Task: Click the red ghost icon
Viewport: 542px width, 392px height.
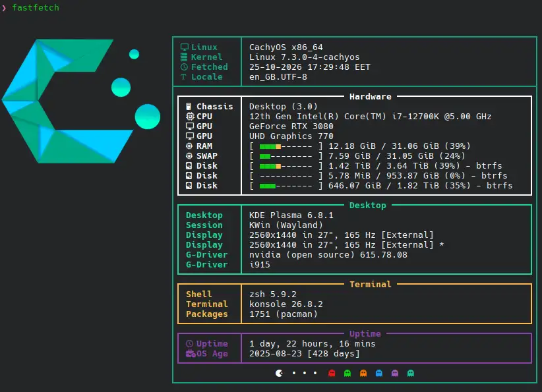Action: (x=332, y=374)
